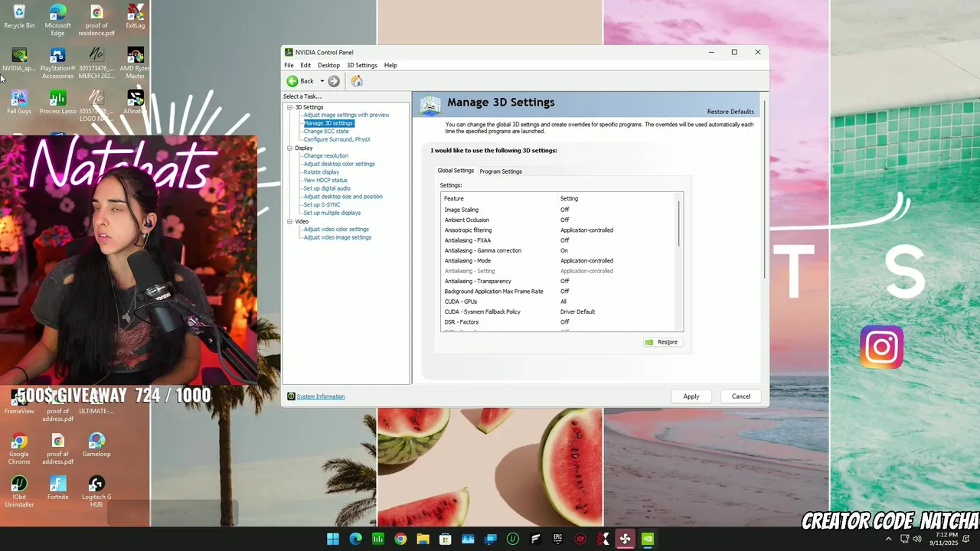Click the Home icon in the toolbar
Image resolution: width=980 pixels, height=551 pixels.
357,81
